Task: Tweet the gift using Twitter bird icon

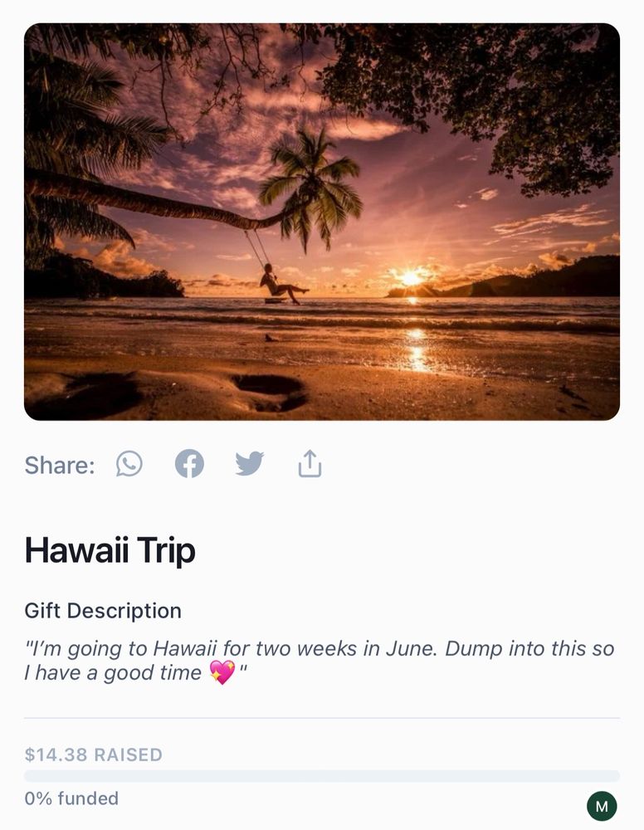Action: point(249,464)
